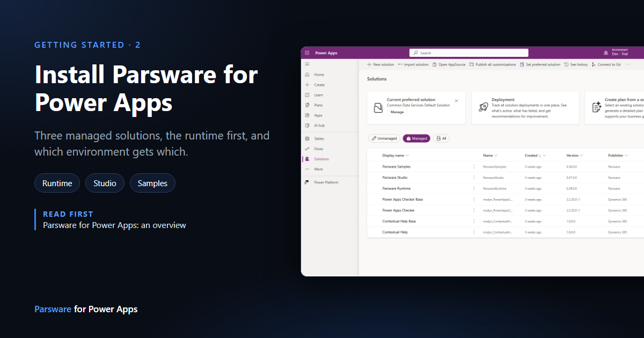
Task: Click the ParswareSamples name cell
Action: (494, 167)
